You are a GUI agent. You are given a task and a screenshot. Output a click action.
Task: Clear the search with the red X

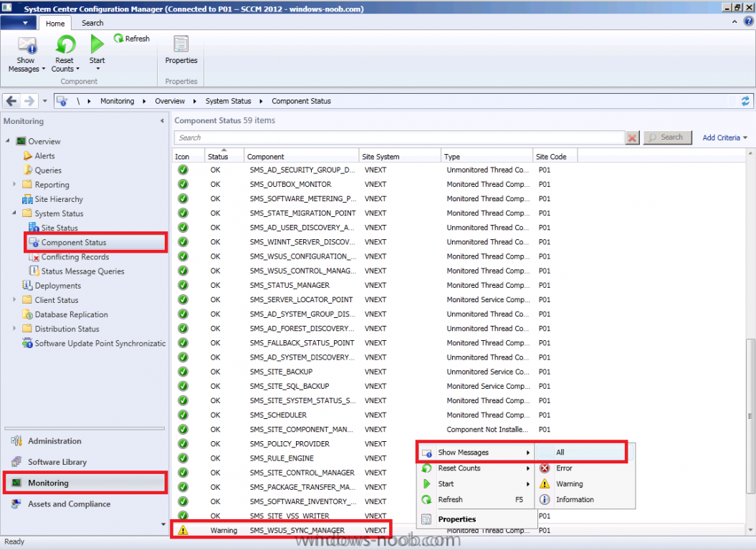click(632, 138)
